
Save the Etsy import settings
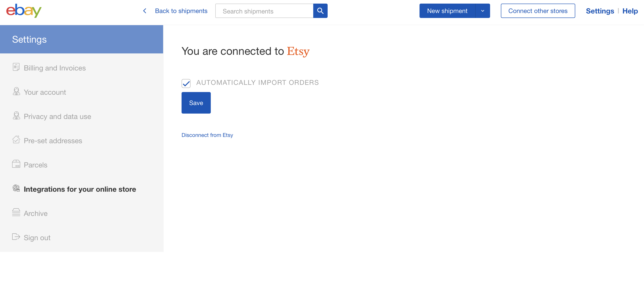point(196,103)
